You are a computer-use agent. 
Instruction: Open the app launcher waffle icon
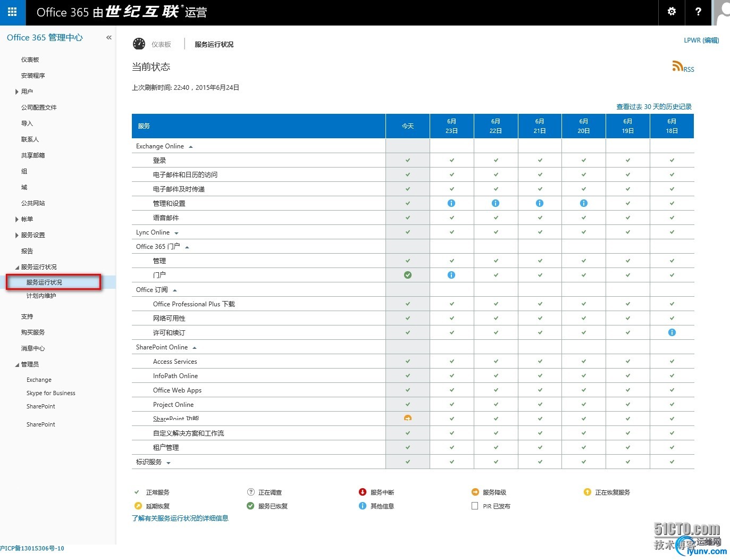coord(13,12)
